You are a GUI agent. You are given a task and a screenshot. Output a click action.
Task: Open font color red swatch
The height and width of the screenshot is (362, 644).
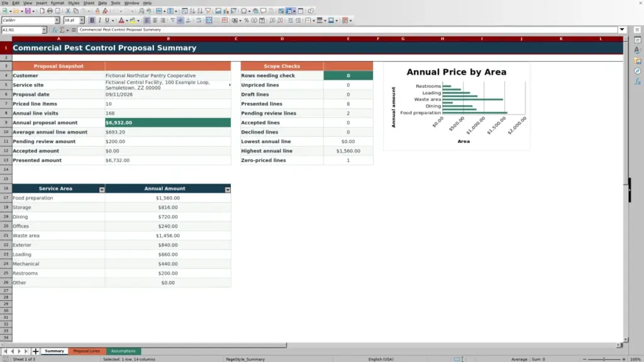[x=121, y=20]
